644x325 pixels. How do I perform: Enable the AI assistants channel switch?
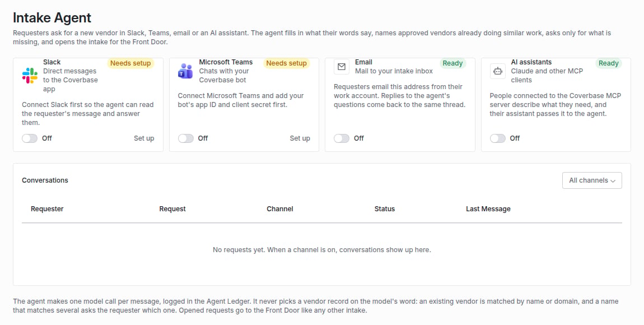click(x=497, y=138)
